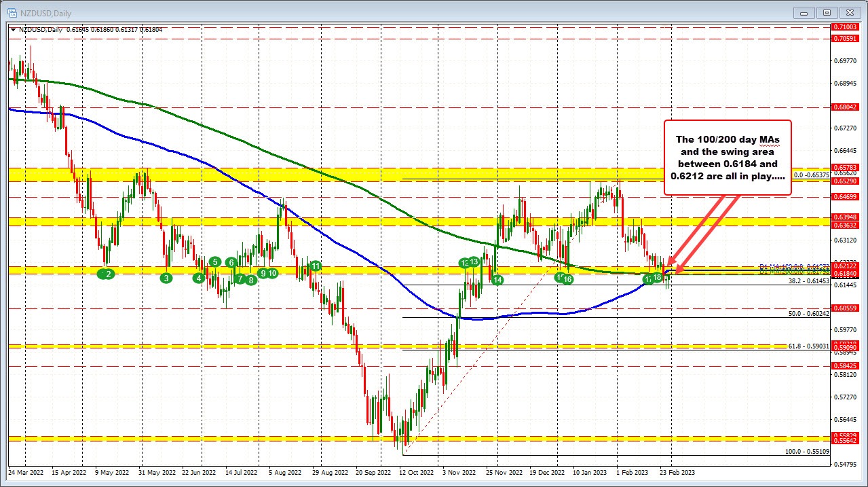
Task: Maximize the NZDUSD,Daily chart window
Action: pyautogui.click(x=828, y=12)
